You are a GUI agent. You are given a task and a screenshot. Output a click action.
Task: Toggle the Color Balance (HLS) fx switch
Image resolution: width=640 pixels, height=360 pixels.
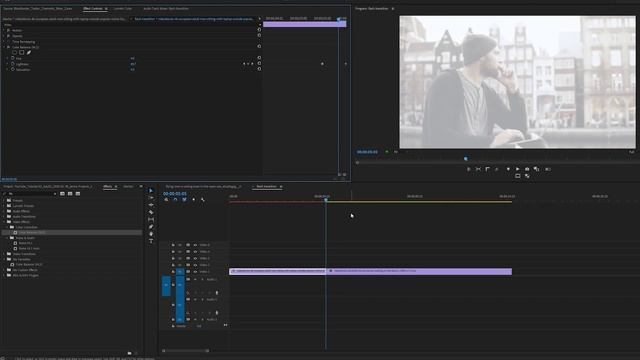tap(9, 47)
